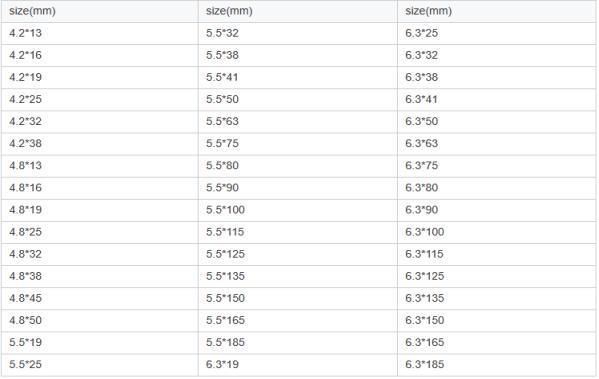Click the 6.3*19 table cell
This screenshot has height=379, width=599.
point(298,365)
